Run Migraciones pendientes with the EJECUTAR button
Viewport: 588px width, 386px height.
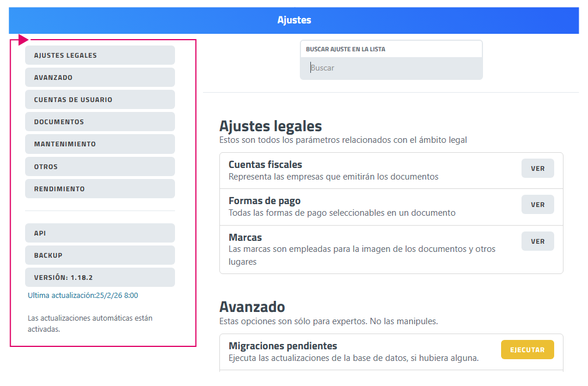pos(527,350)
